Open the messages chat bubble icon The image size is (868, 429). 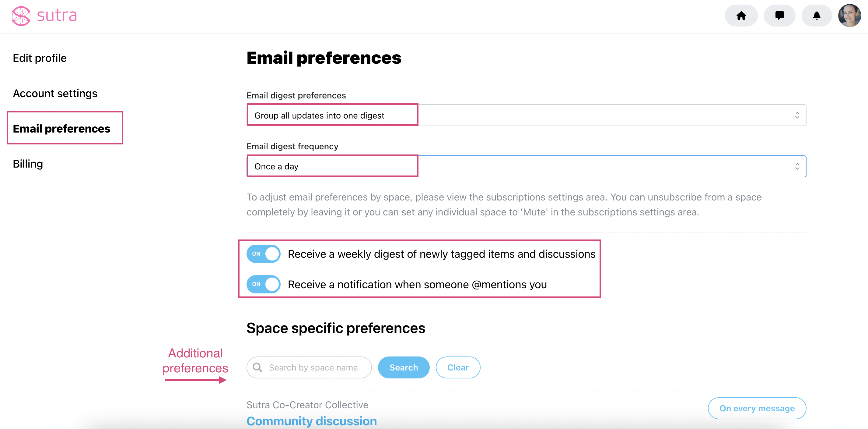[x=779, y=16]
